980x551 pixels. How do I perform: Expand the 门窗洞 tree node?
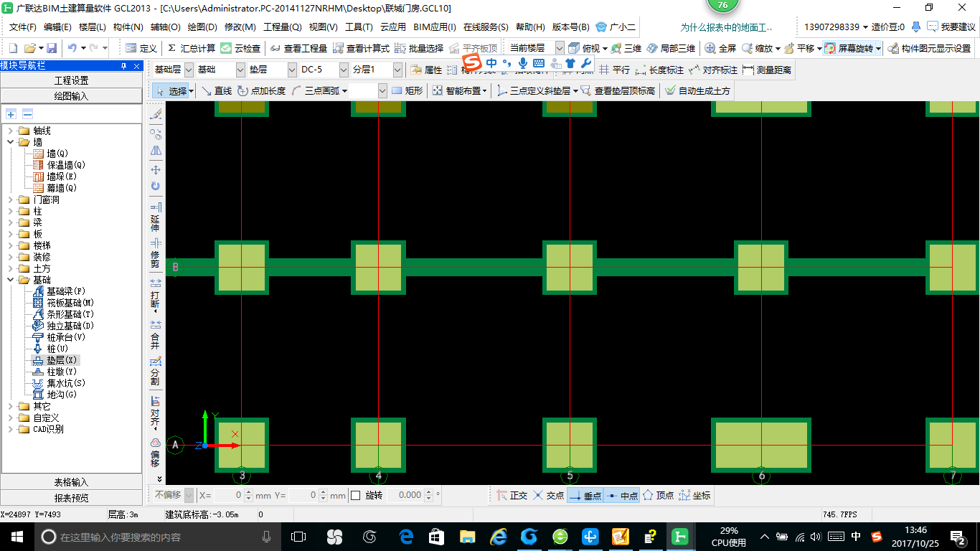(10, 199)
